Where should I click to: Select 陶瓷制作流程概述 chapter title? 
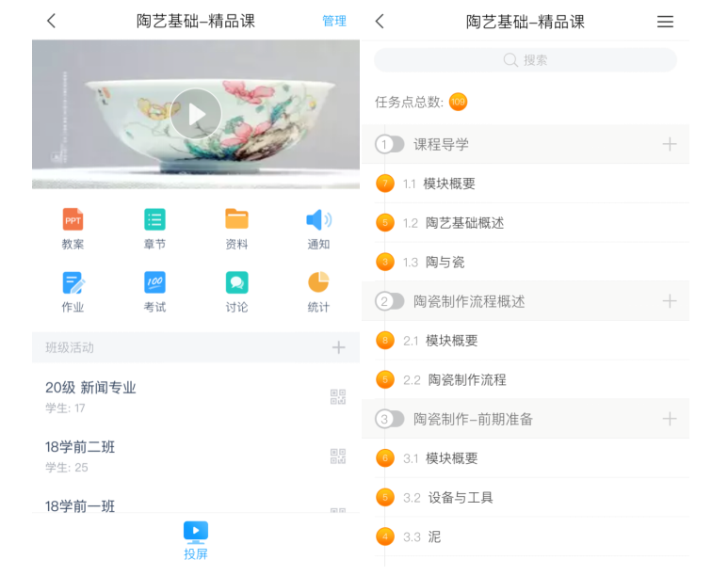tap(469, 301)
